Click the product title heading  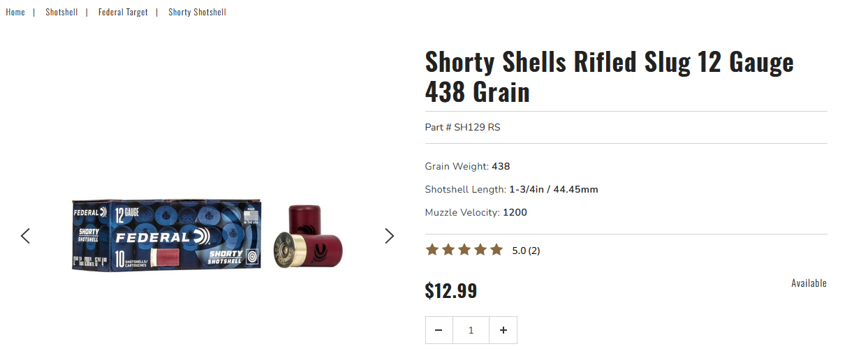(609, 77)
